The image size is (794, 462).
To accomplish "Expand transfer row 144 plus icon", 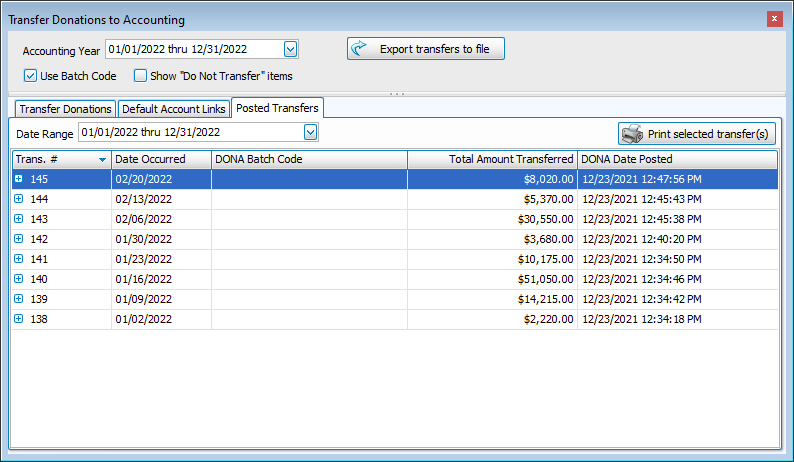I will (x=19, y=199).
